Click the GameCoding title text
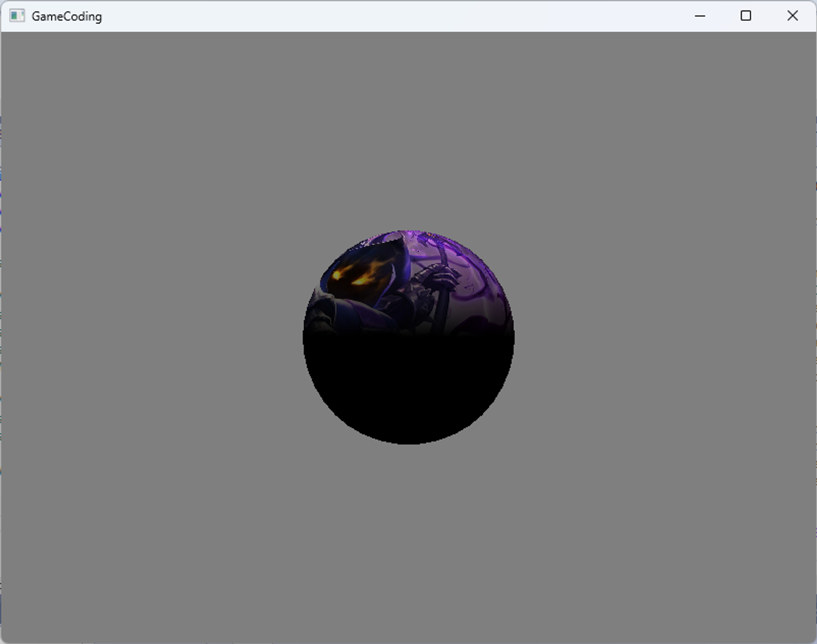 67,16
